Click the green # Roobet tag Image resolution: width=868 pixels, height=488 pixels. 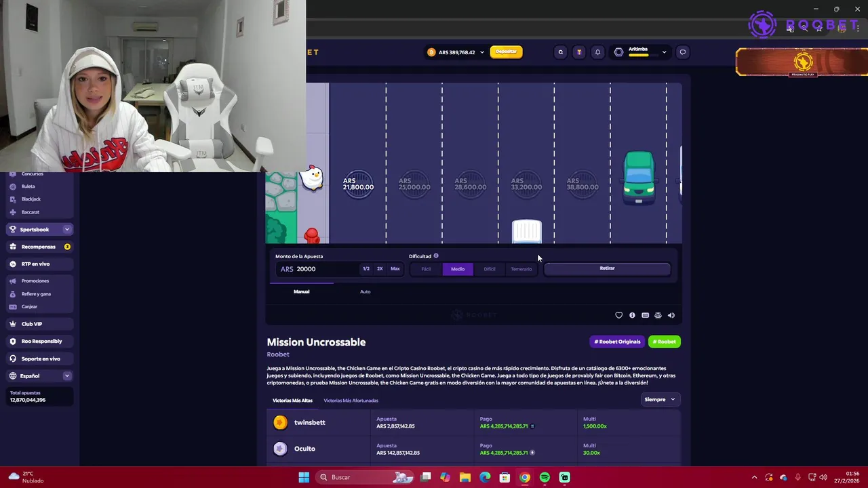pos(664,342)
